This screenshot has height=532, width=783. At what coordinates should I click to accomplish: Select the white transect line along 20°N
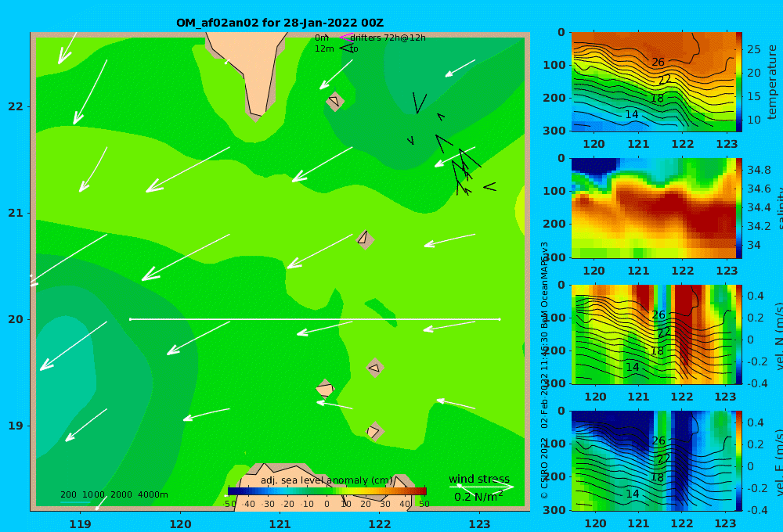point(315,319)
